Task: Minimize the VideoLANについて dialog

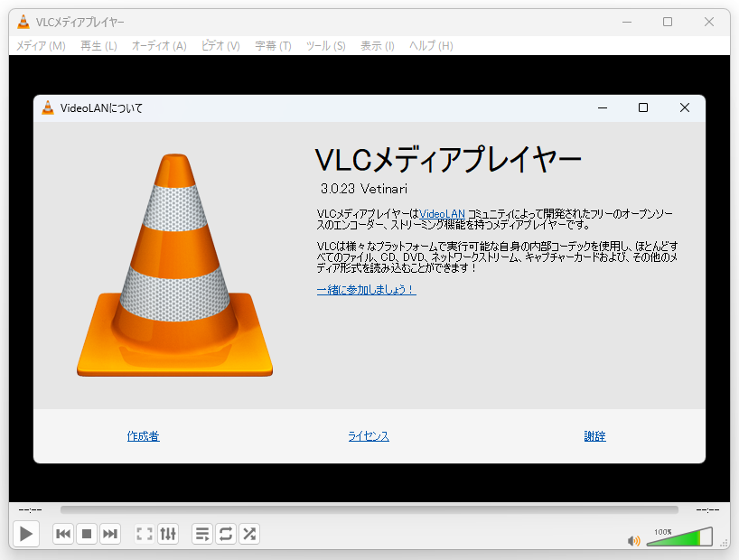Action: coord(603,108)
